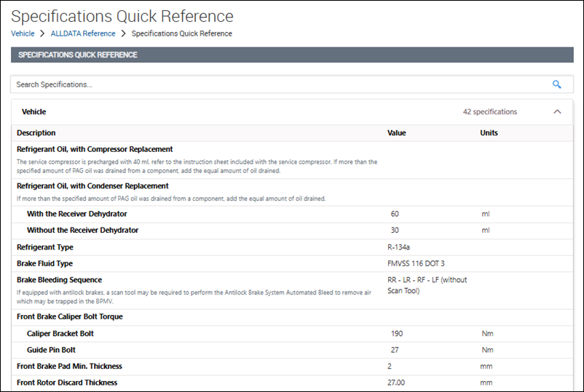Select the Value column header
The image size is (584, 392).
tap(396, 133)
